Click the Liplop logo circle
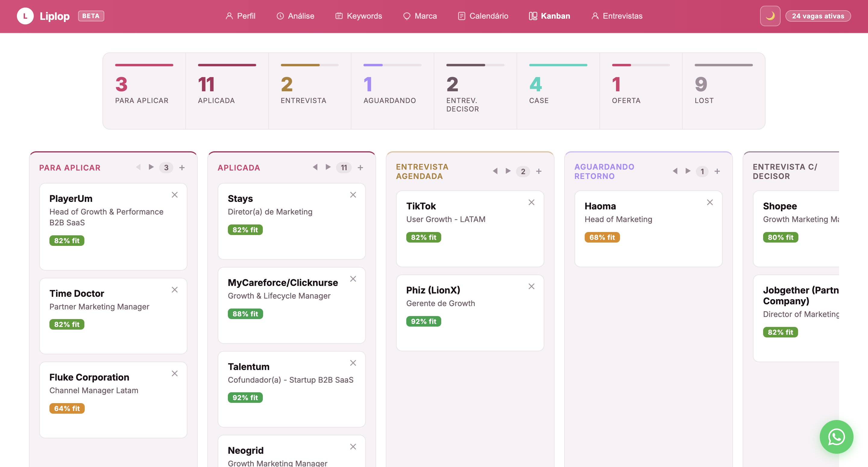868x467 pixels. [x=25, y=16]
